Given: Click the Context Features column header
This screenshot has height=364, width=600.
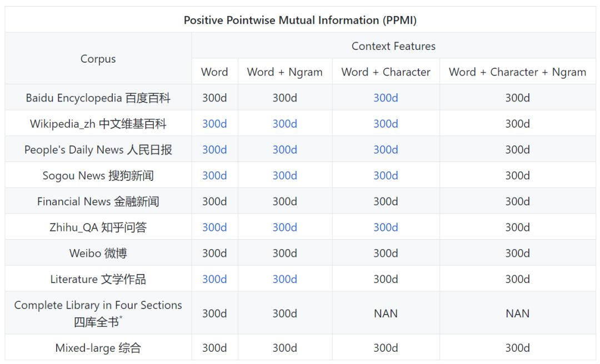Looking at the screenshot, I should click(x=393, y=46).
